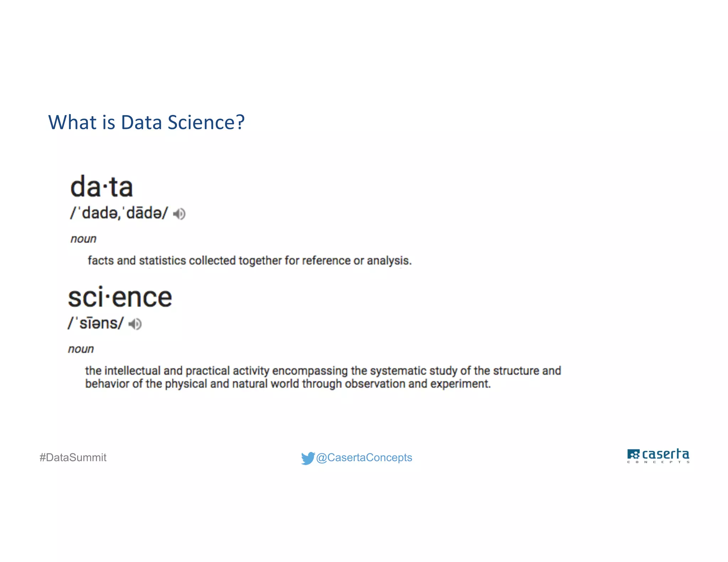Click the 'da·ta' headword
Image resolution: width=728 pixels, height=562 pixels.
[102, 187]
